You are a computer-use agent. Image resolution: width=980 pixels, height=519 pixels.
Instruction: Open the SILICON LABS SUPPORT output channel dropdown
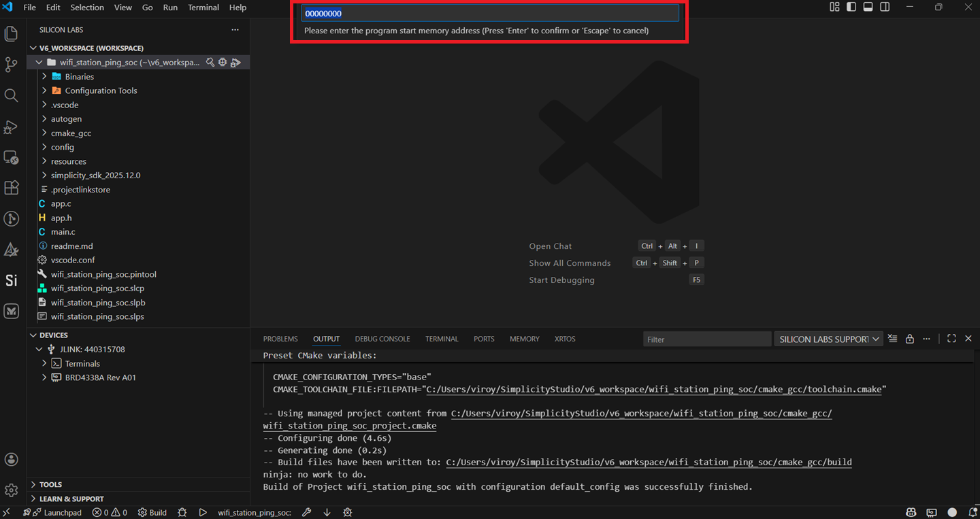[828, 338]
